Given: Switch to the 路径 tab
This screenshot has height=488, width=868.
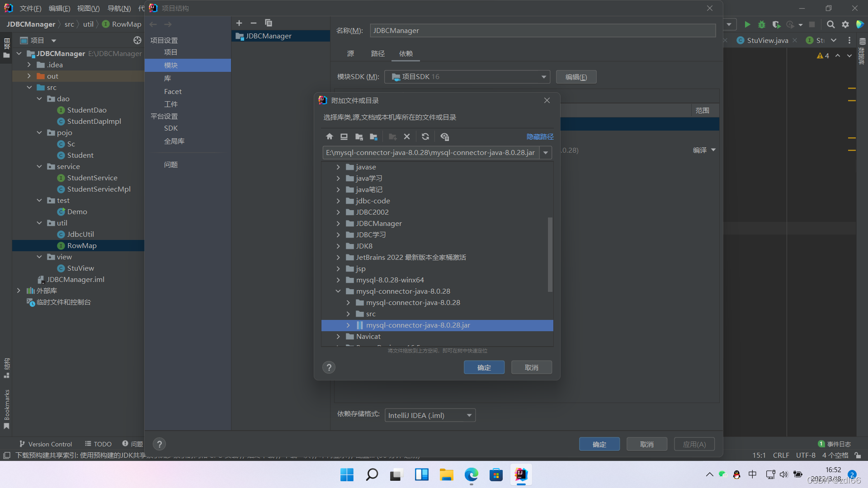Looking at the screenshot, I should coord(377,54).
